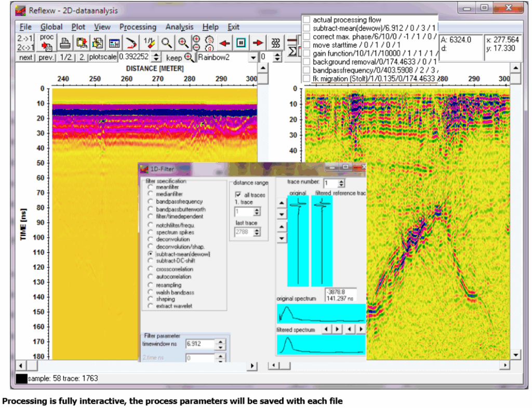Select the bandpassfrequency radio option in 1D-Filter
Screen dimensions: 532x408
coord(150,201)
